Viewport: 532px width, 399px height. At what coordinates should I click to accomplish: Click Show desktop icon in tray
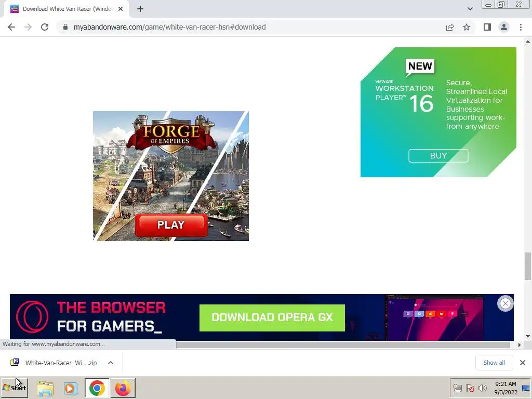tap(526, 388)
